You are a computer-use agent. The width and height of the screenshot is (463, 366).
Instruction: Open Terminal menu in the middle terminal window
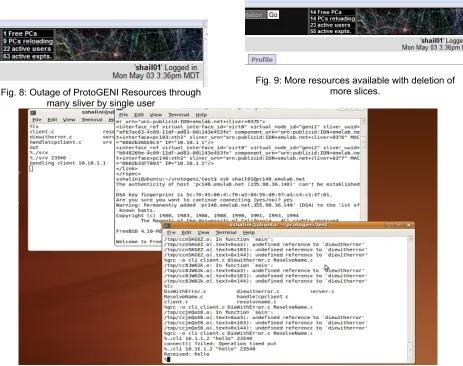(x=178, y=115)
